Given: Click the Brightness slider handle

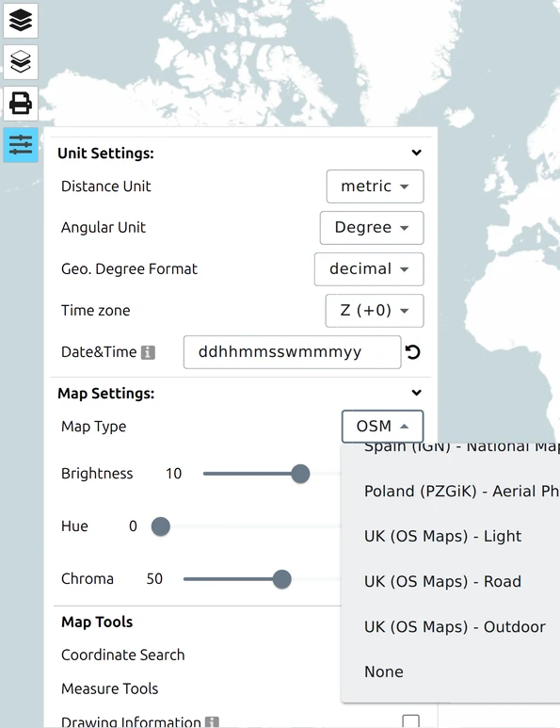Looking at the screenshot, I should click(300, 474).
